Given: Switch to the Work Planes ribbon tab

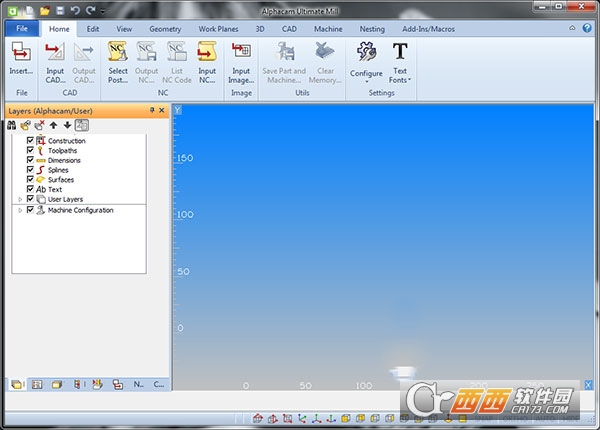Looking at the screenshot, I should click(218, 29).
